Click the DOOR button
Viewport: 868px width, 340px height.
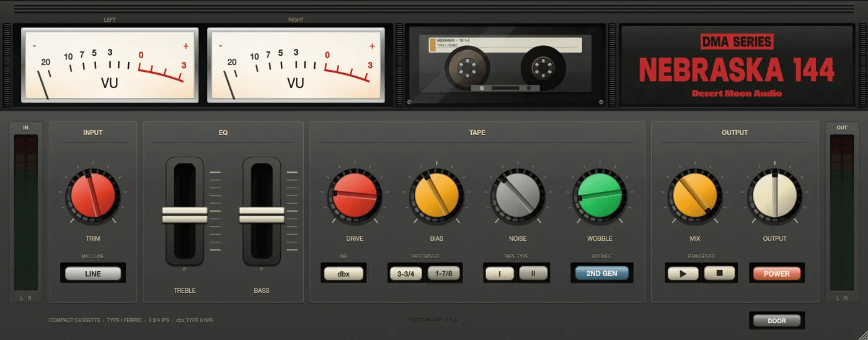pos(777,321)
